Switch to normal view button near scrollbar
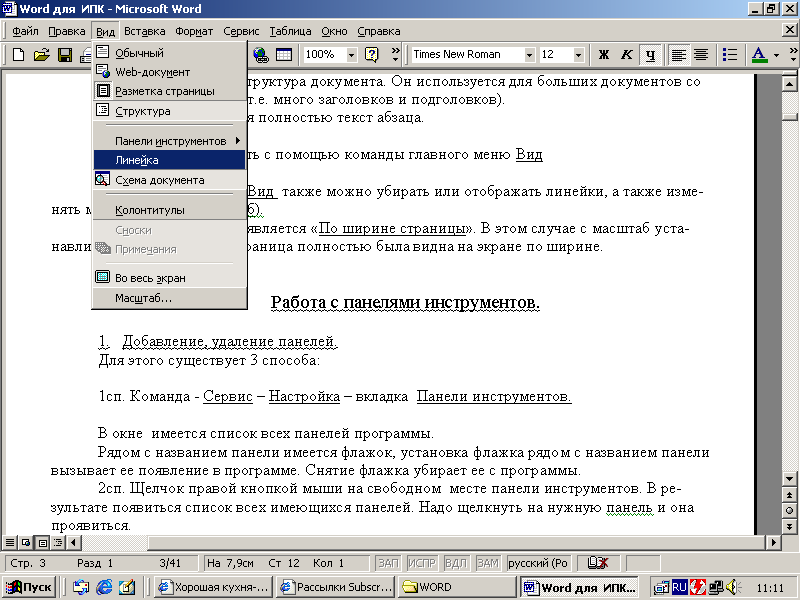Viewport: 800px width, 600px height. (10, 542)
